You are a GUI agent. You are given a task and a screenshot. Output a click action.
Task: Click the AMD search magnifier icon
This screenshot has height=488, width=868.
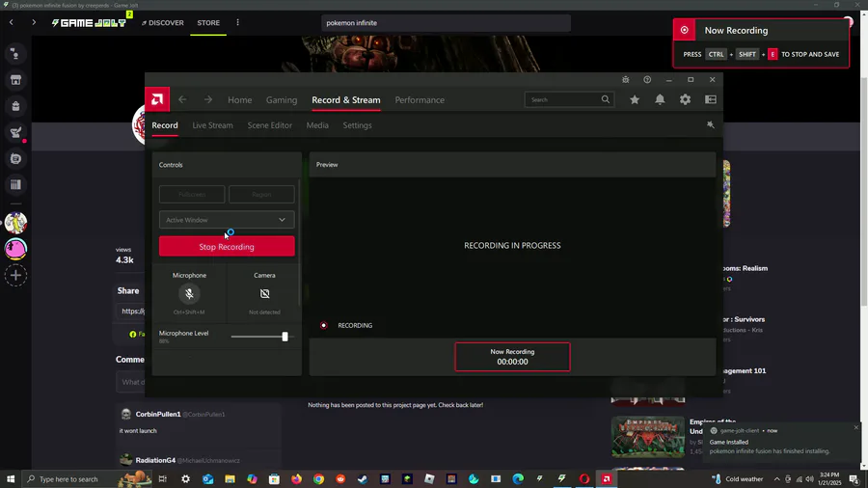coord(605,99)
